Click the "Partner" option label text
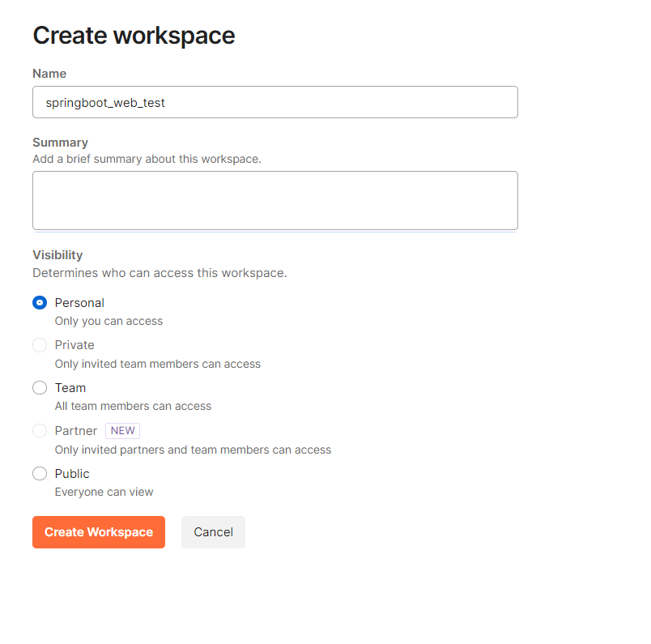Image resolution: width=651 pixels, height=644 pixels. pyautogui.click(x=76, y=431)
